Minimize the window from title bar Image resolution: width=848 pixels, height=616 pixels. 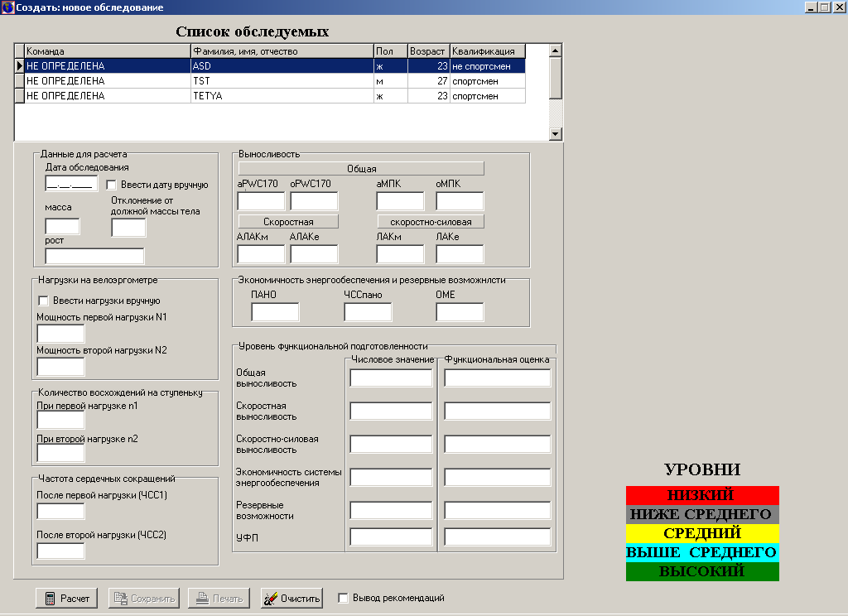(812, 7)
